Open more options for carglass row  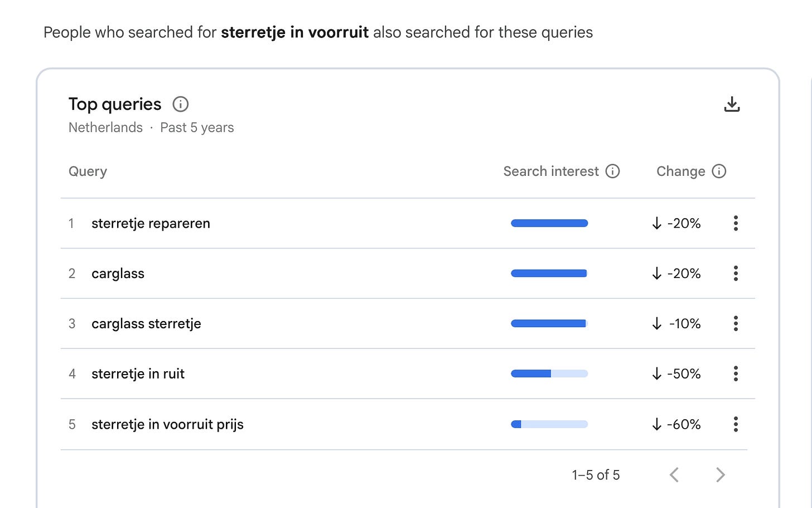pos(736,274)
